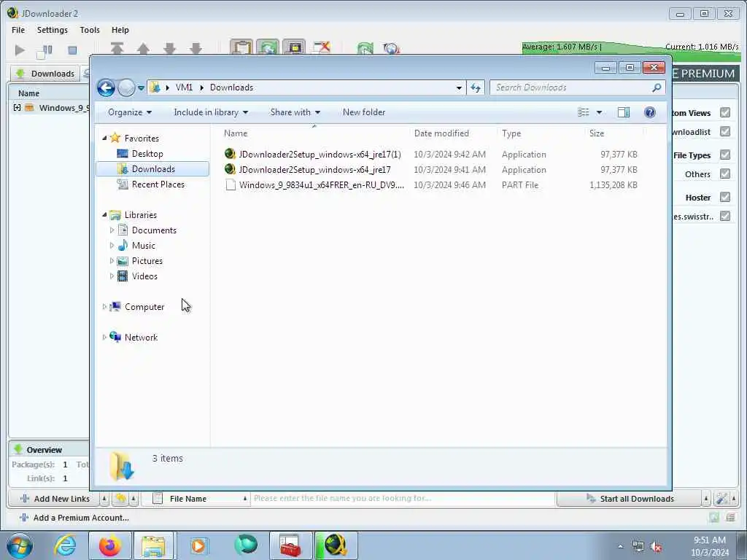The width and height of the screenshot is (747, 560).
Task: Click the Explorer change view icon
Action: coord(584,112)
